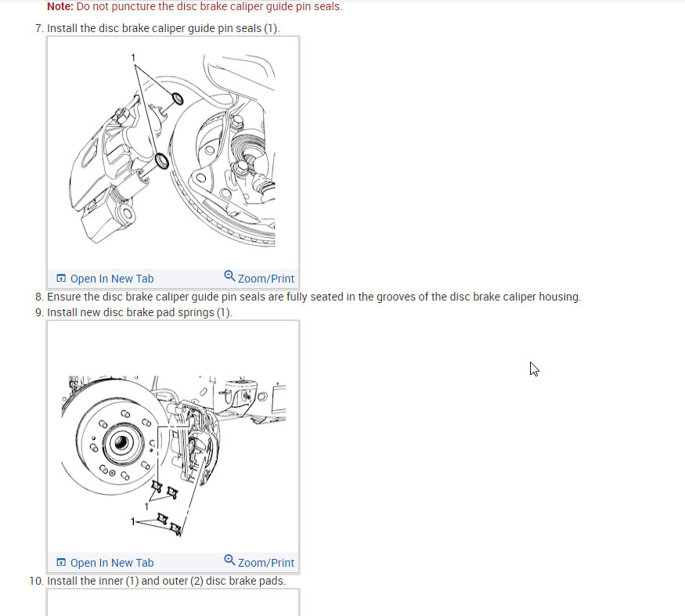Click the bold red Note: label
This screenshot has width=685, height=616.
tap(60, 6)
